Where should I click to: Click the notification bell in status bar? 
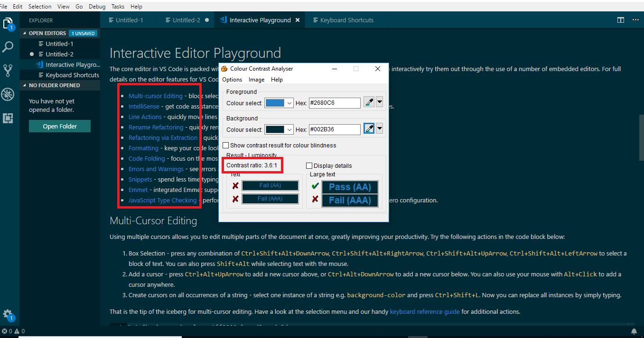click(634, 331)
